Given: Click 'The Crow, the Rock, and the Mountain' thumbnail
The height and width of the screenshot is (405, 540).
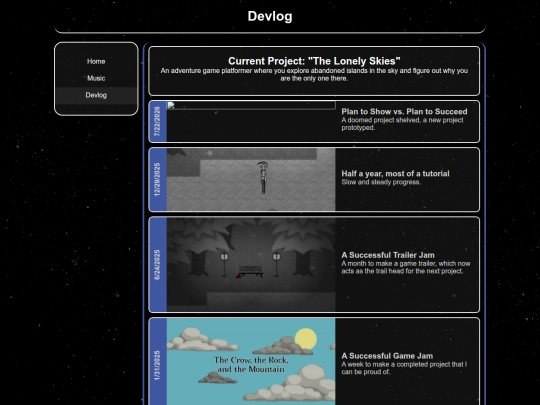Looking at the screenshot, I should (251, 362).
